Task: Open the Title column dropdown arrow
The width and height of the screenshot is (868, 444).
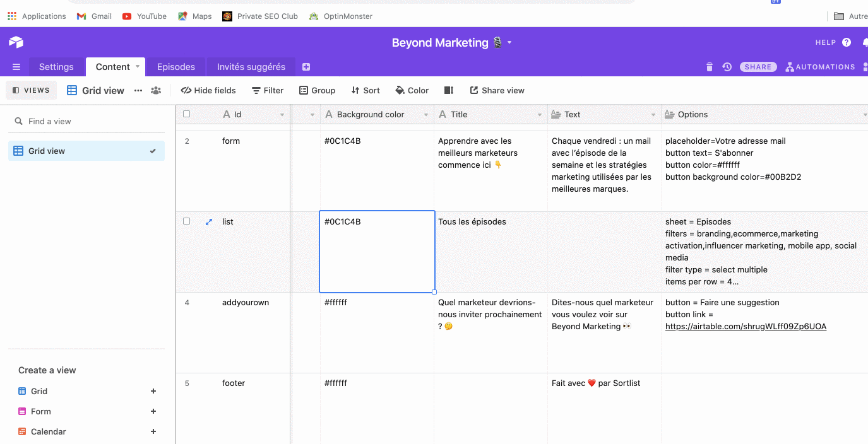Action: point(540,115)
